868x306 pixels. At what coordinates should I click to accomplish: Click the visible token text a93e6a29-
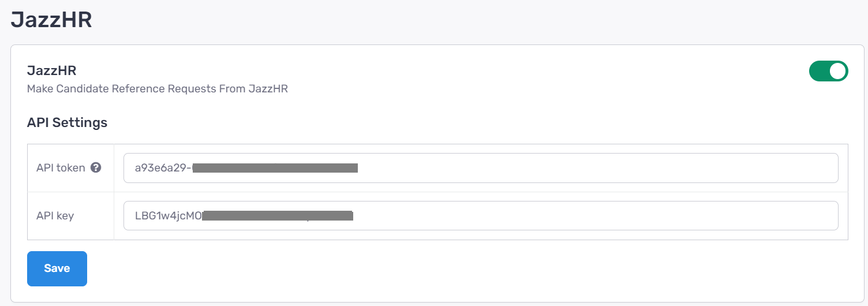[x=163, y=168]
